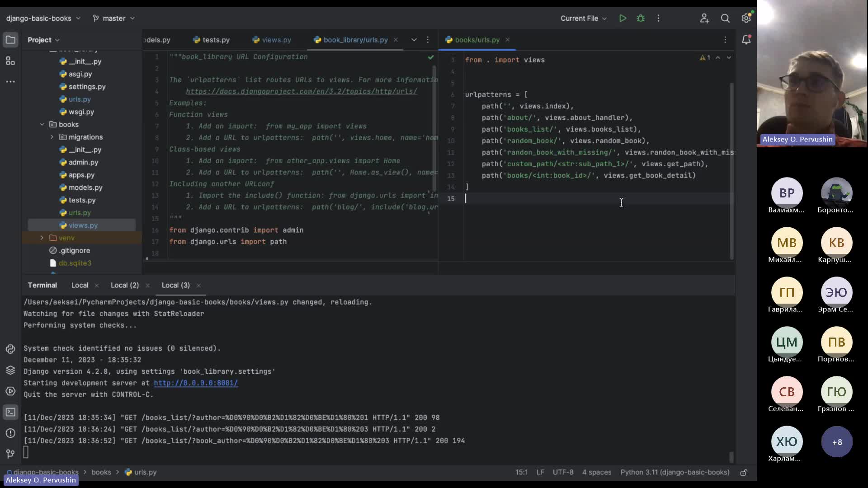This screenshot has height=488, width=868.
Task: Open admin.py in project tree
Action: coord(79,162)
